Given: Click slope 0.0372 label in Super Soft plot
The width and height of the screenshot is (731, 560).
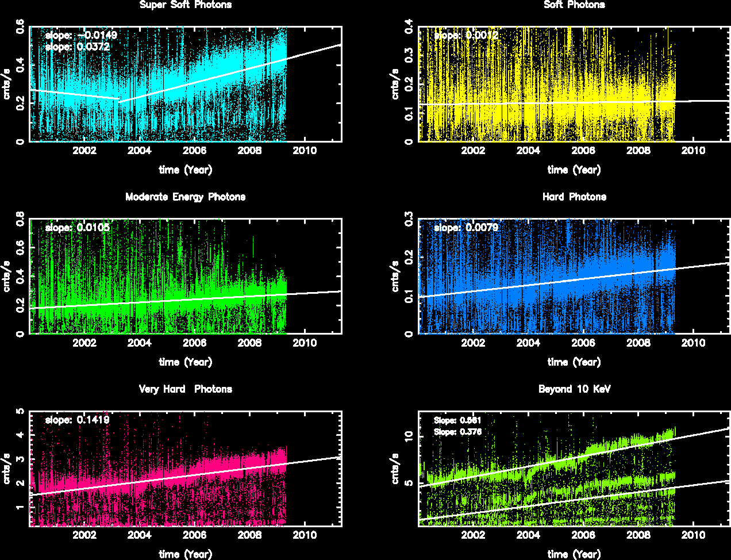Looking at the screenshot, I should coord(77,47).
